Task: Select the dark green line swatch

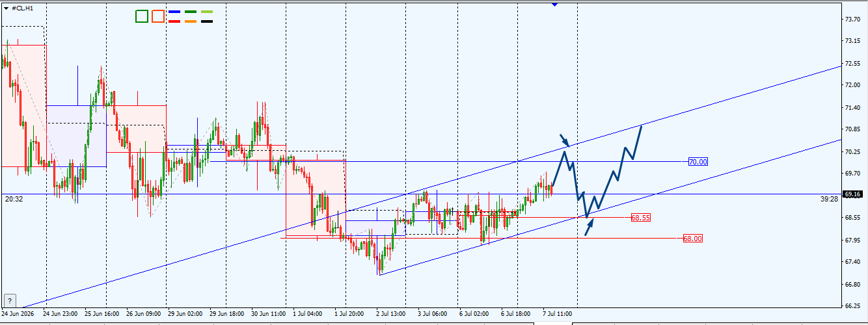Action: click(191, 12)
